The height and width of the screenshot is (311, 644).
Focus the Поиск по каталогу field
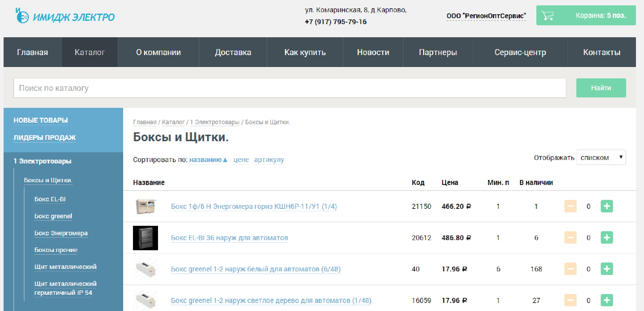290,88
